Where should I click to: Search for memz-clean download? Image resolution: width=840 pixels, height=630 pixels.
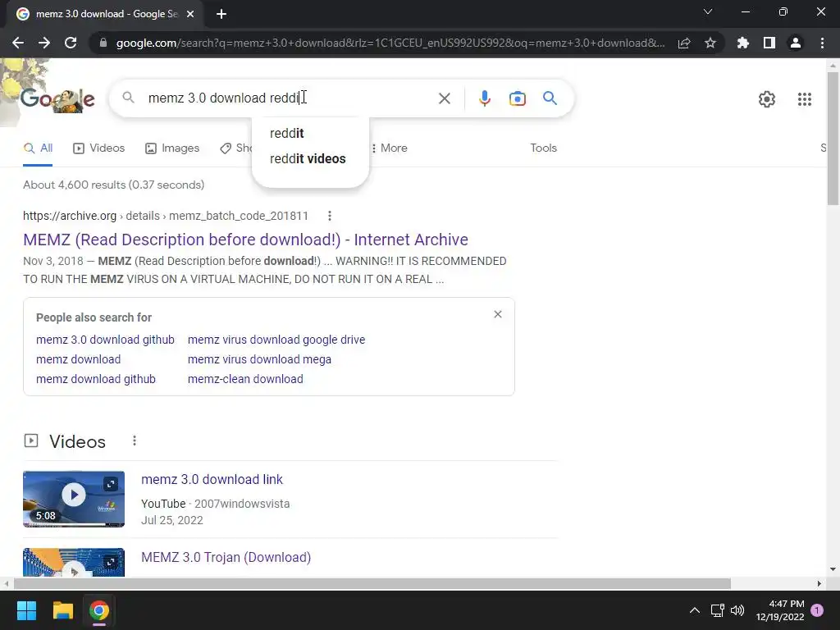(x=245, y=379)
